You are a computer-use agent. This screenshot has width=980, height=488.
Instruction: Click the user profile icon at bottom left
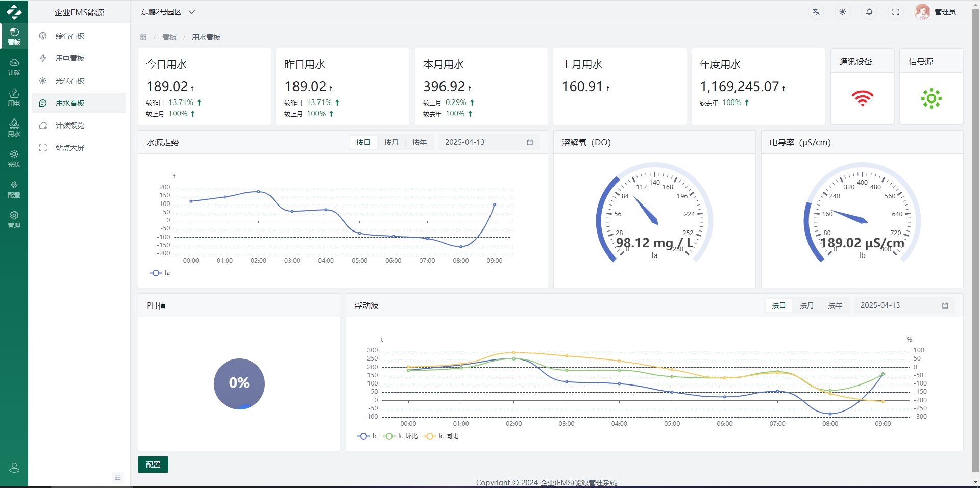click(x=14, y=468)
